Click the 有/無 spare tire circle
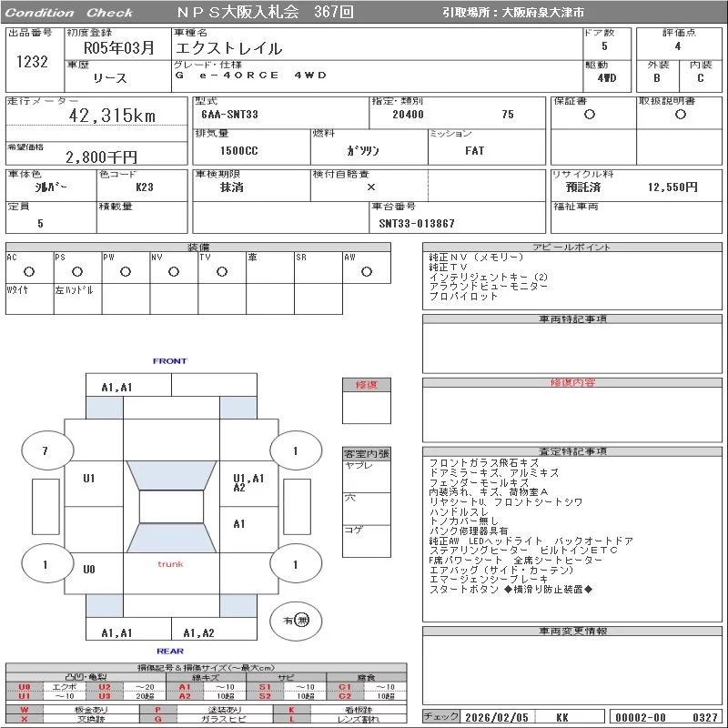 coord(296,621)
